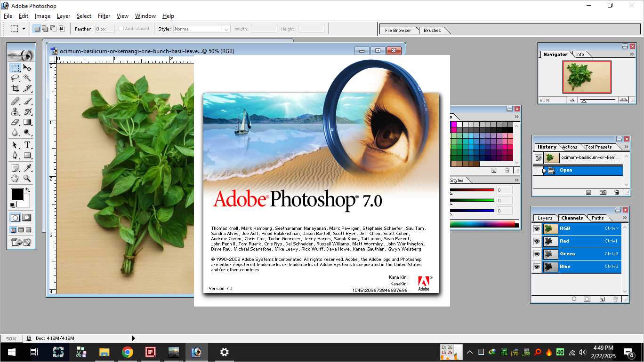Image resolution: width=644 pixels, height=362 pixels.
Task: Select the Lasso tool
Action: pyautogui.click(x=15, y=78)
